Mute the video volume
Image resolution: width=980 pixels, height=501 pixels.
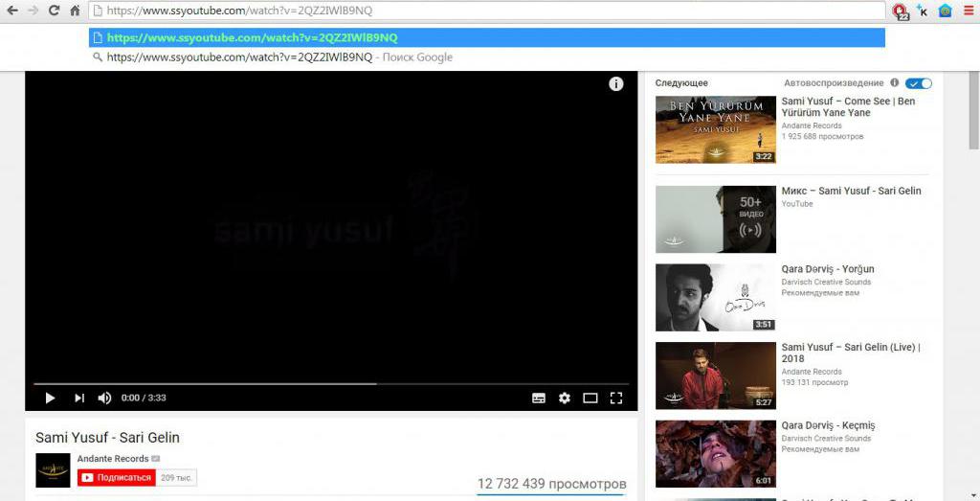click(104, 398)
